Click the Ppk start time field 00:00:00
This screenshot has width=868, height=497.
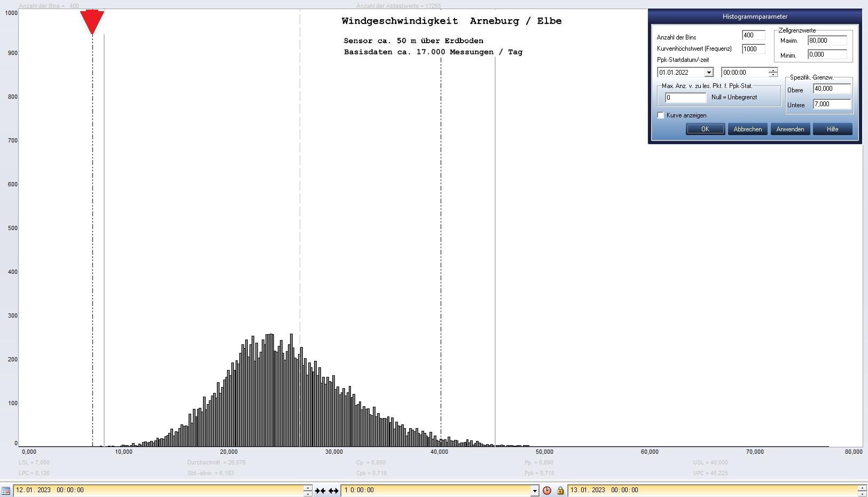745,73
